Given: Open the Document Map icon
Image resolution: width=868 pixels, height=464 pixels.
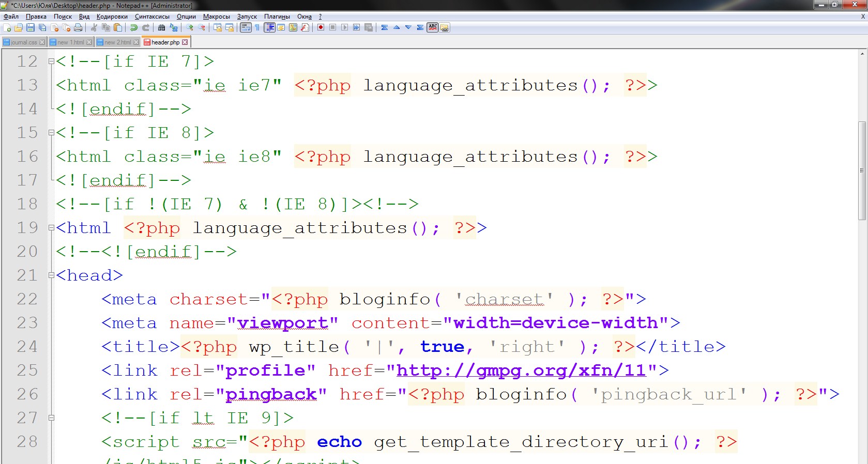Looking at the screenshot, I should pyautogui.click(x=293, y=27).
